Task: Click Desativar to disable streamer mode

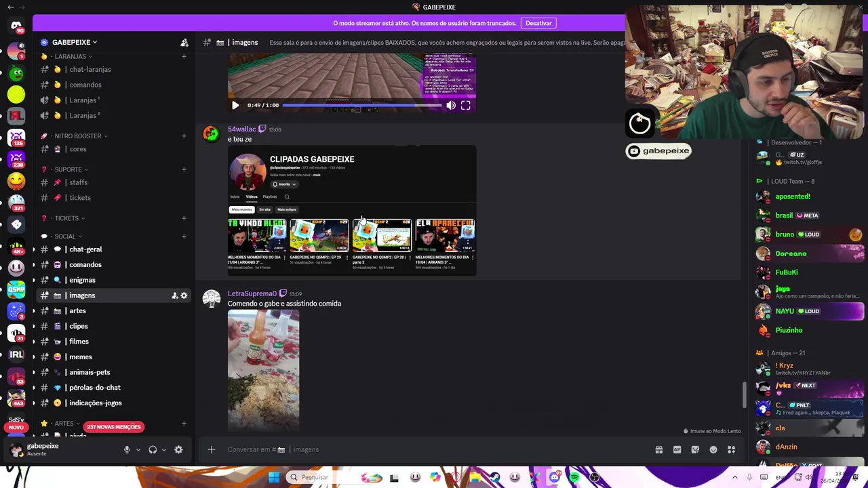Action: (x=538, y=23)
